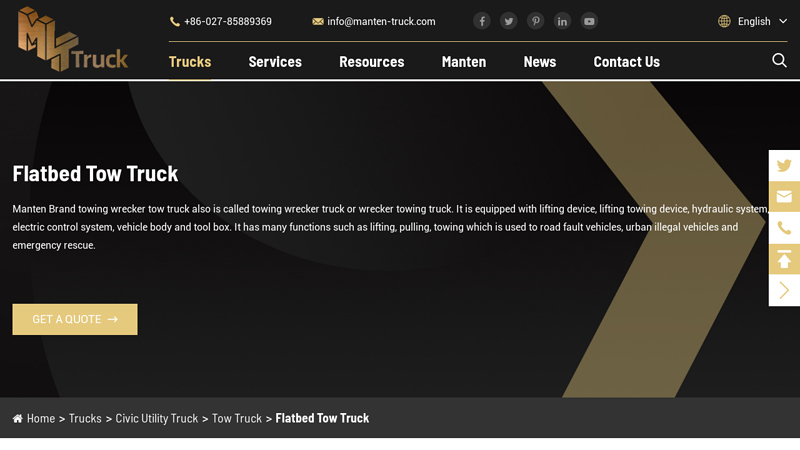Click the Twitter icon in the side panel
The width and height of the screenshot is (800, 450).
click(784, 166)
